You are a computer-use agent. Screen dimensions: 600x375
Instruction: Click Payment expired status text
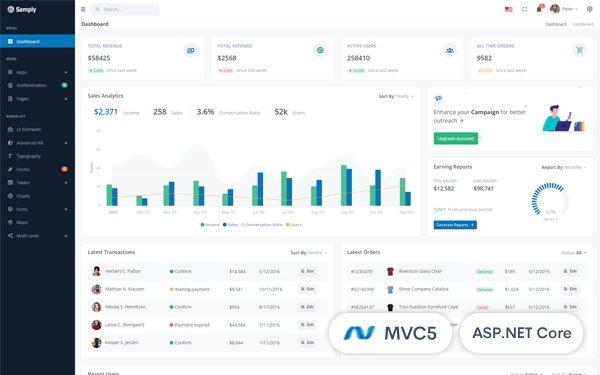click(192, 325)
